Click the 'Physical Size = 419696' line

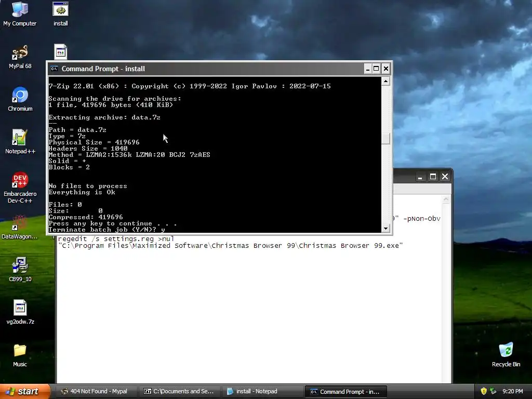point(94,142)
